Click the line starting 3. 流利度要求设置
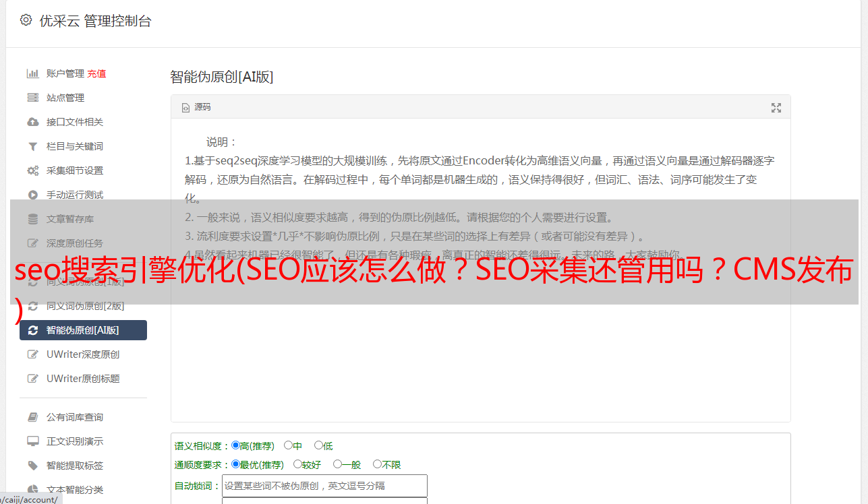Screen dimensions: 868x504 coord(416,237)
